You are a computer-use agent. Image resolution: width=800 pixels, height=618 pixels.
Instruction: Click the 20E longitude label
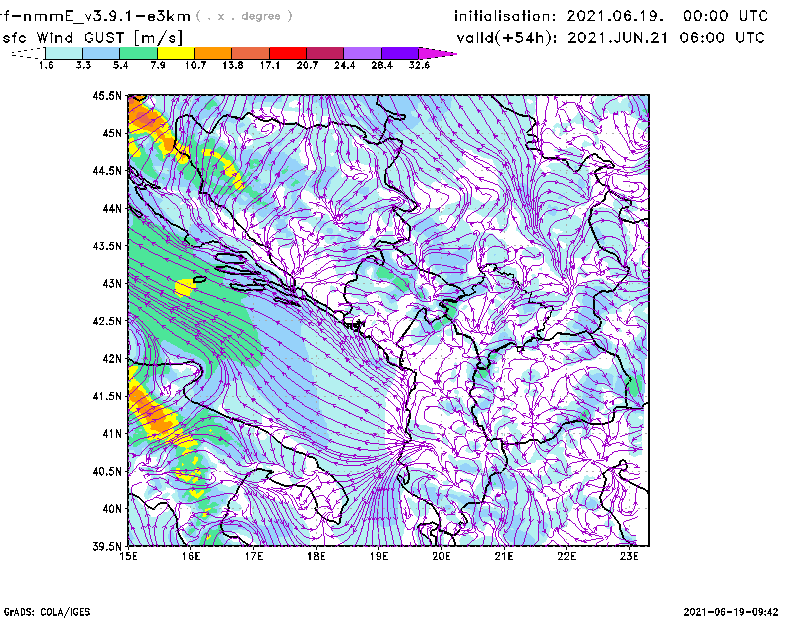coord(441,556)
